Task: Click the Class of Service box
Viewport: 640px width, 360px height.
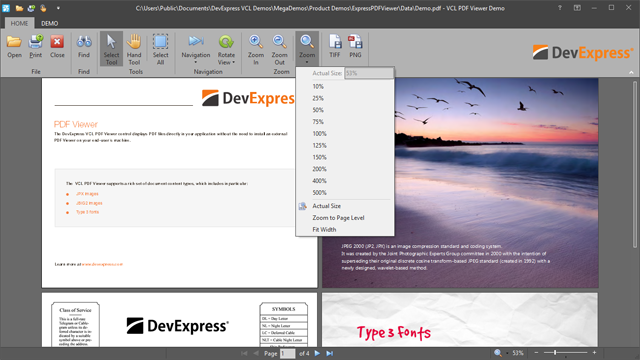Action: click(76, 324)
